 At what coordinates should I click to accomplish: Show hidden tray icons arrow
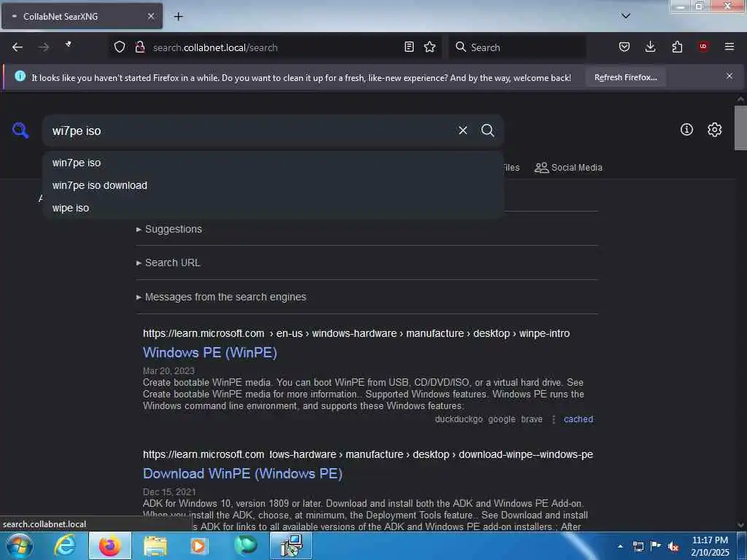pos(620,546)
